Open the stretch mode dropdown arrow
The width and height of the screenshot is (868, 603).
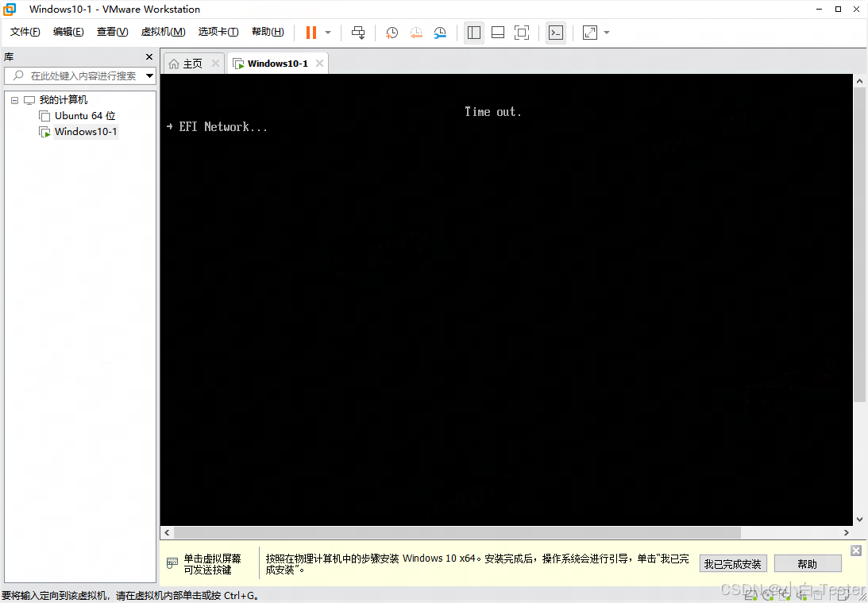[x=607, y=33]
